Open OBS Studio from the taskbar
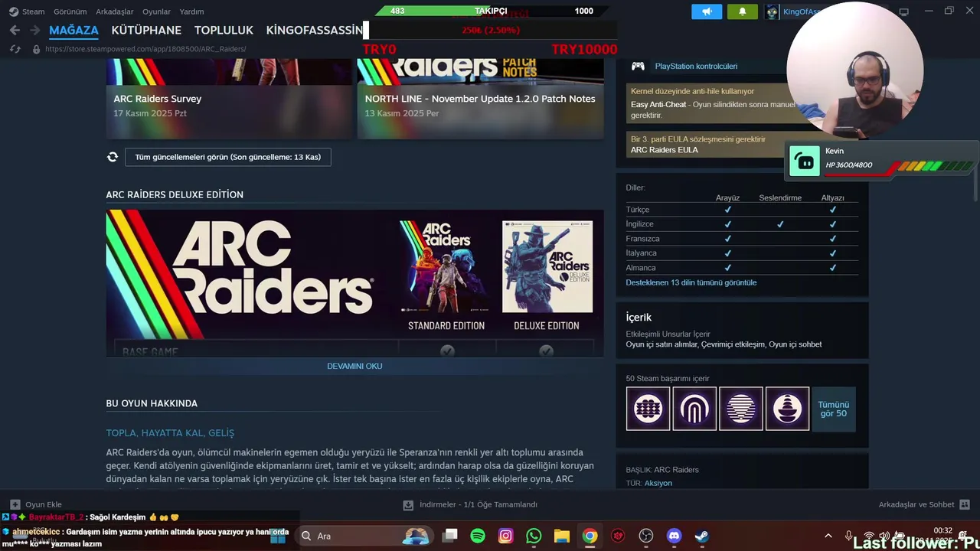 [x=646, y=536]
